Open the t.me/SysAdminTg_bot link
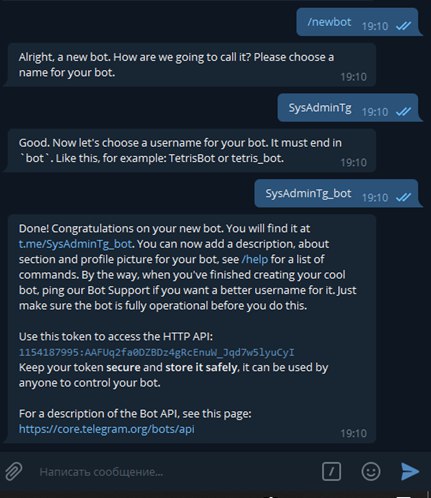The height and width of the screenshot is (498, 431). (75, 244)
